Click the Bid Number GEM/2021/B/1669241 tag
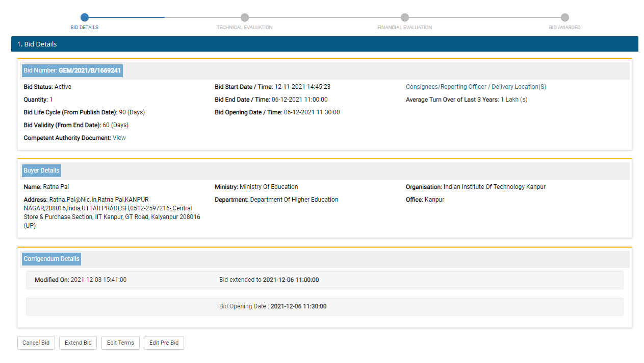The width and height of the screenshot is (644, 363). pyautogui.click(x=72, y=70)
